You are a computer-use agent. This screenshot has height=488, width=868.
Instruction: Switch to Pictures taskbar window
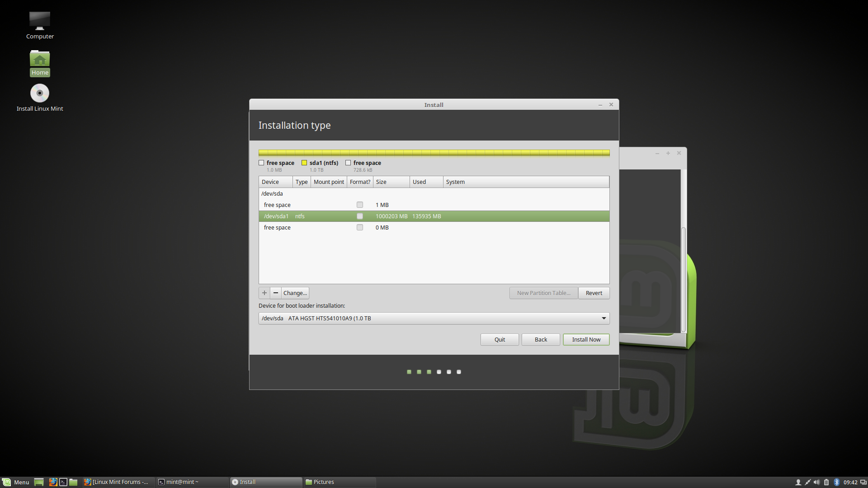coord(340,482)
